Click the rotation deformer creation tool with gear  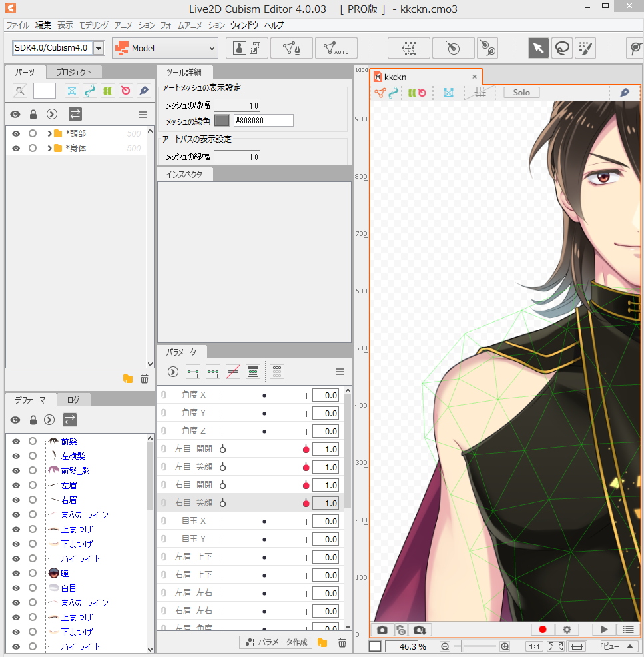pos(487,48)
